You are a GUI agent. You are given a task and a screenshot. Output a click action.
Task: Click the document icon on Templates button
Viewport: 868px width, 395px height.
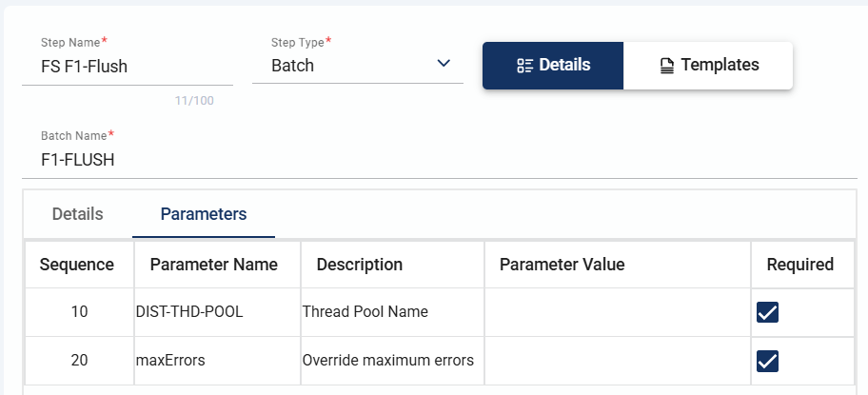click(x=667, y=66)
